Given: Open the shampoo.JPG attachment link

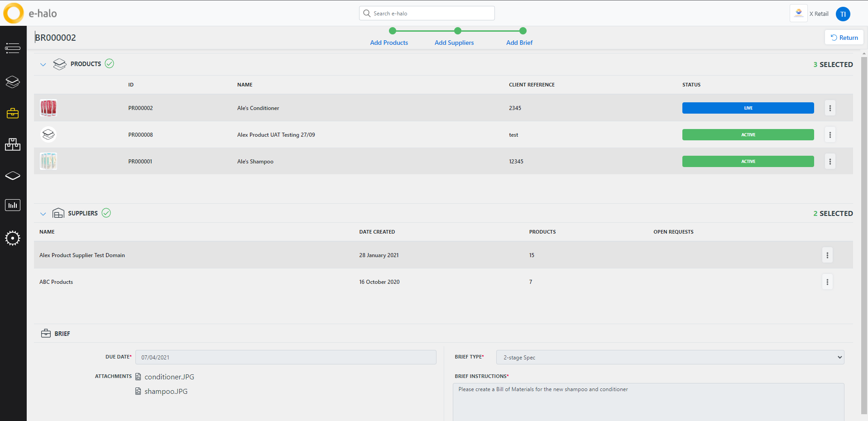Looking at the screenshot, I should pyautogui.click(x=166, y=391).
